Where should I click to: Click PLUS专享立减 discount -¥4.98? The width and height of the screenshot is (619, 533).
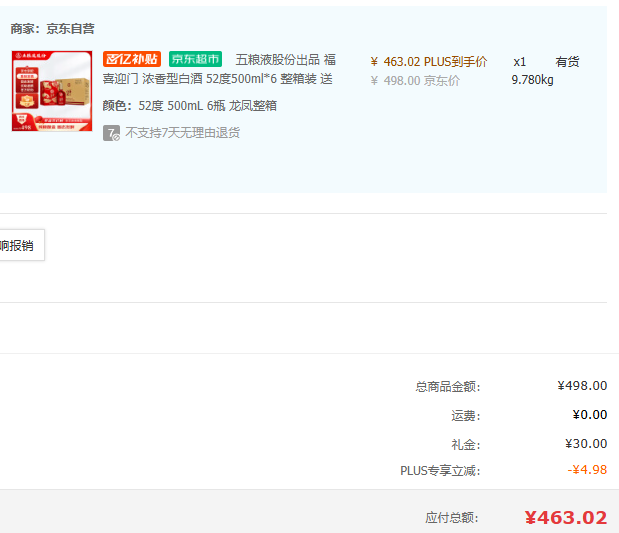tap(587, 470)
